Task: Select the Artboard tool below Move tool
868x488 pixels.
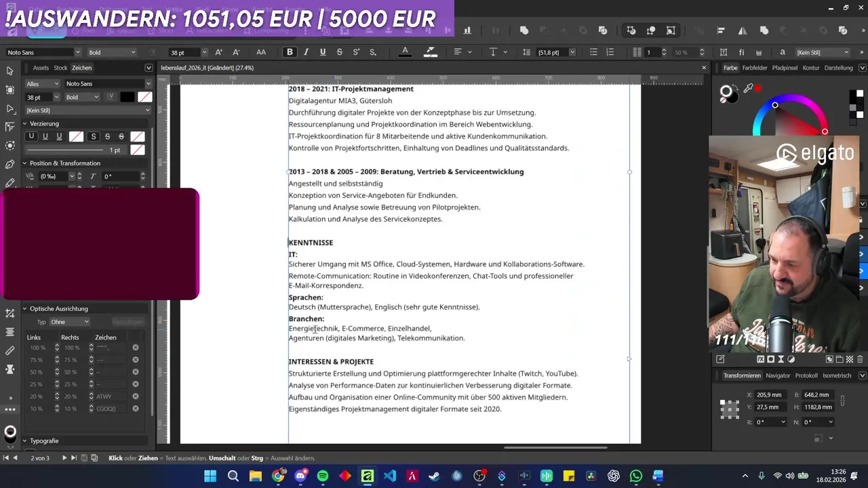Action: pyautogui.click(x=10, y=89)
